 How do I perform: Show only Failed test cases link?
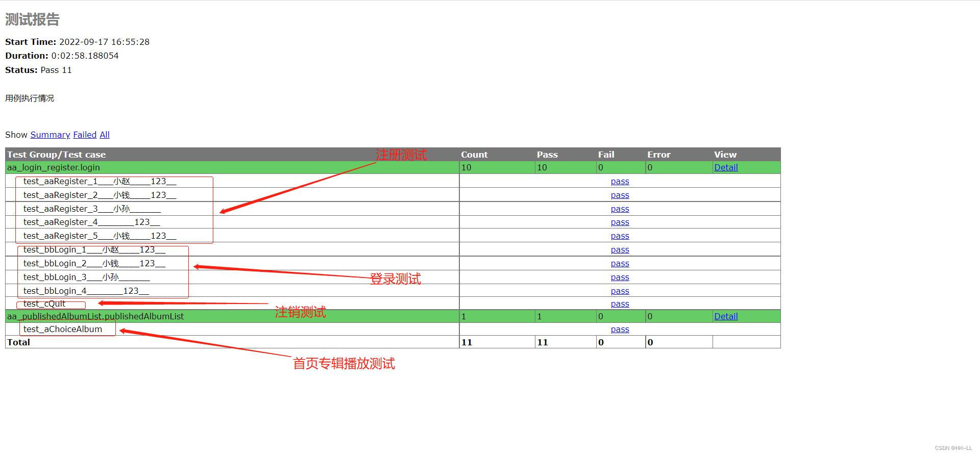(x=85, y=135)
